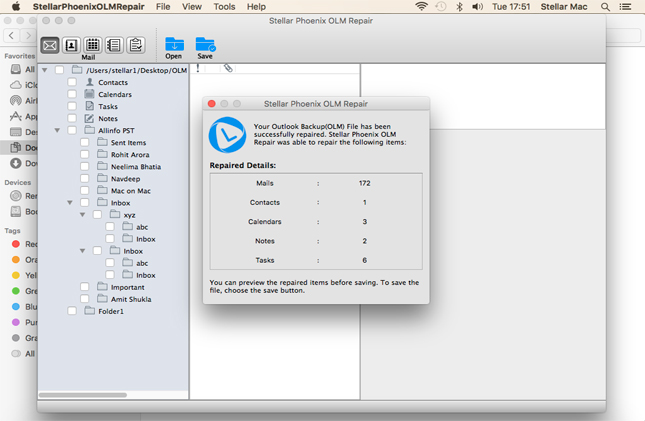645x421 pixels.
Task: Open the Tasks clipboard view icon
Action: [x=136, y=45]
